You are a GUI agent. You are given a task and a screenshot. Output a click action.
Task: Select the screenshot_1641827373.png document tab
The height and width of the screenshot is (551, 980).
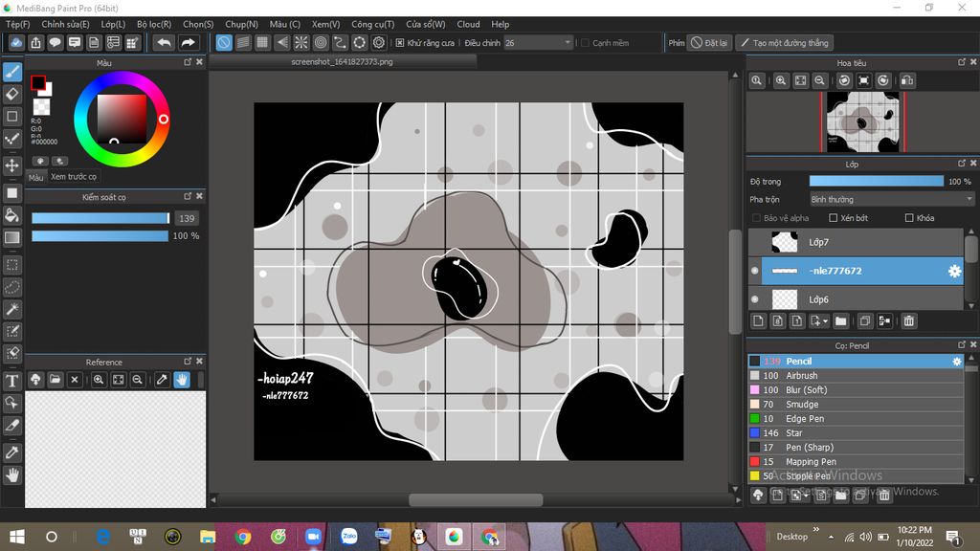coord(342,62)
